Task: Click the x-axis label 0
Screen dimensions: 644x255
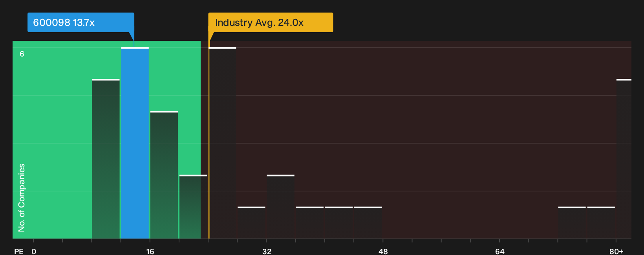Action: [x=34, y=251]
